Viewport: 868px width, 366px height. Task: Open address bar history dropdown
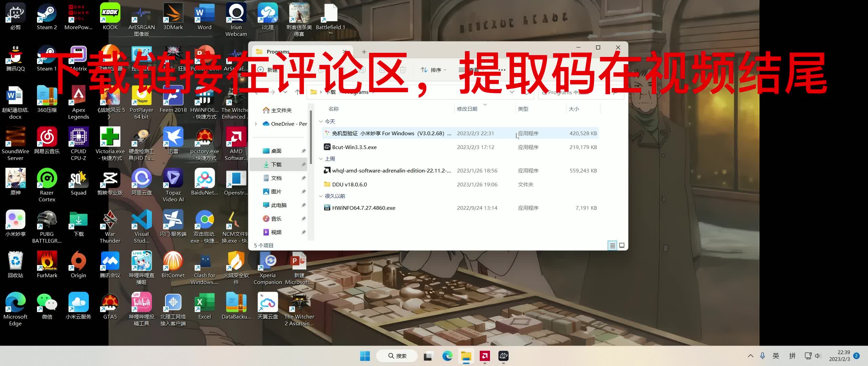click(512, 92)
